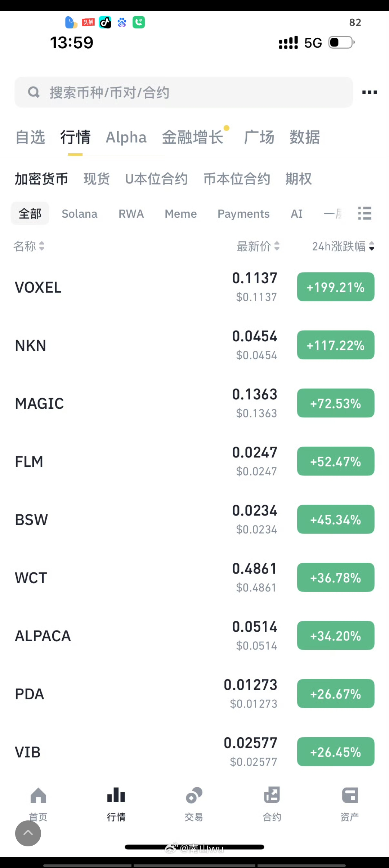Sort list by 名称 name

[29, 246]
